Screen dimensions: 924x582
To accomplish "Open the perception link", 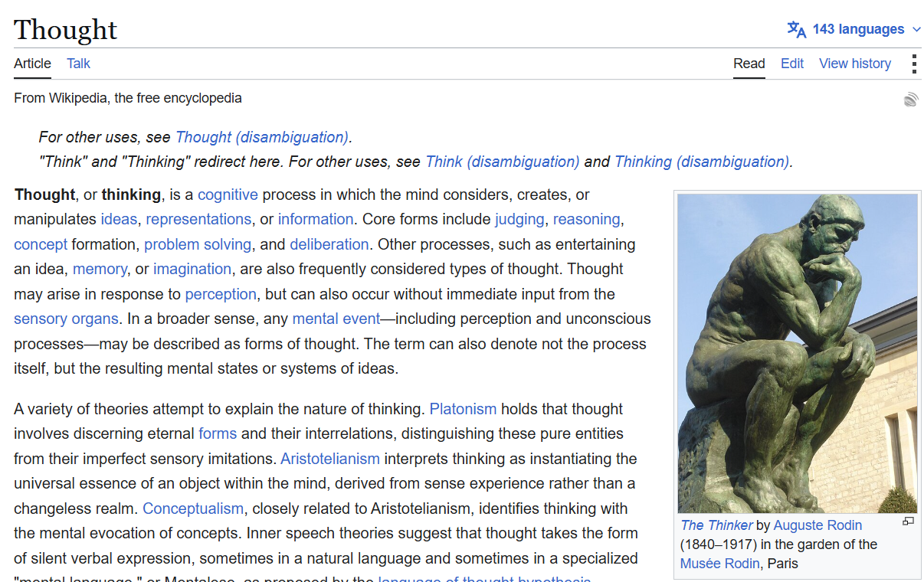I will click(x=221, y=294).
